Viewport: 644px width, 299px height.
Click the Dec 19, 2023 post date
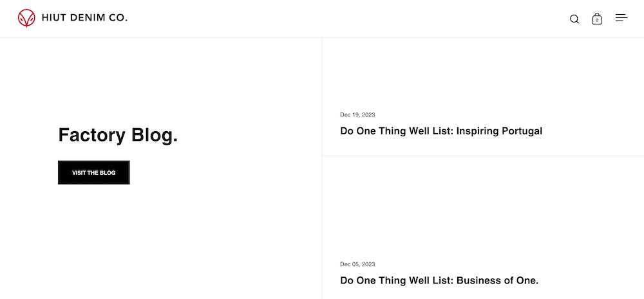pos(357,115)
